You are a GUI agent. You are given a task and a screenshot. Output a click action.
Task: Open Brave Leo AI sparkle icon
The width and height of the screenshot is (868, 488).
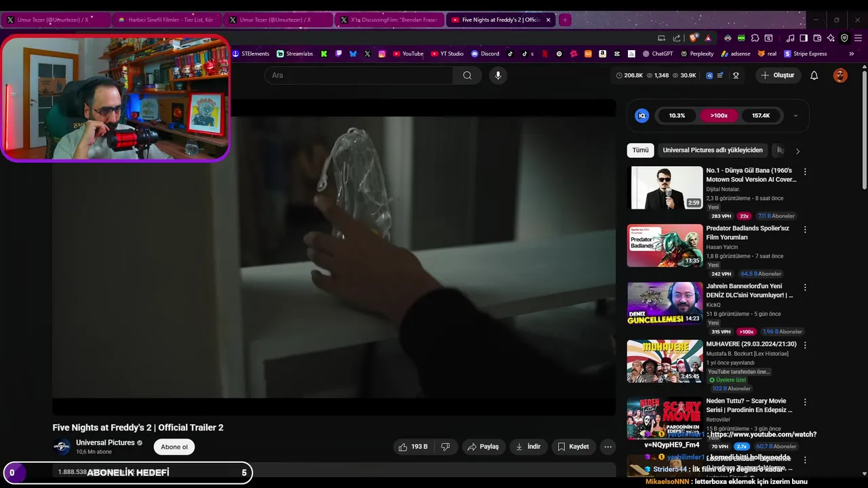(831, 38)
